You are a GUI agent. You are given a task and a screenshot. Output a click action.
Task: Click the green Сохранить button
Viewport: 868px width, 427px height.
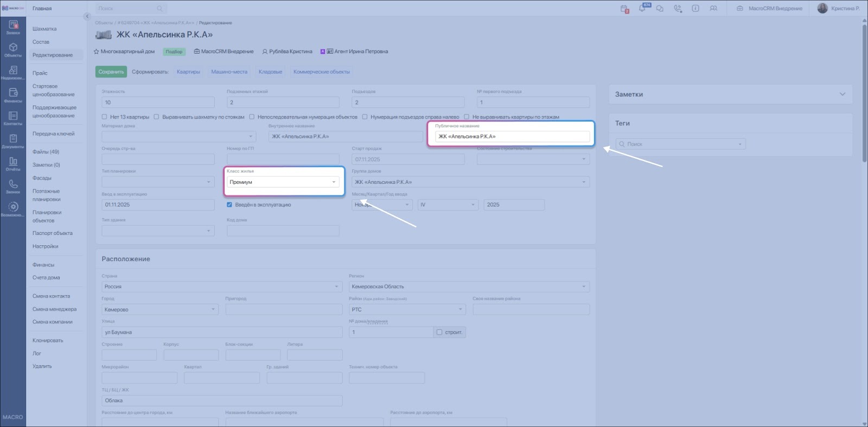coord(111,72)
